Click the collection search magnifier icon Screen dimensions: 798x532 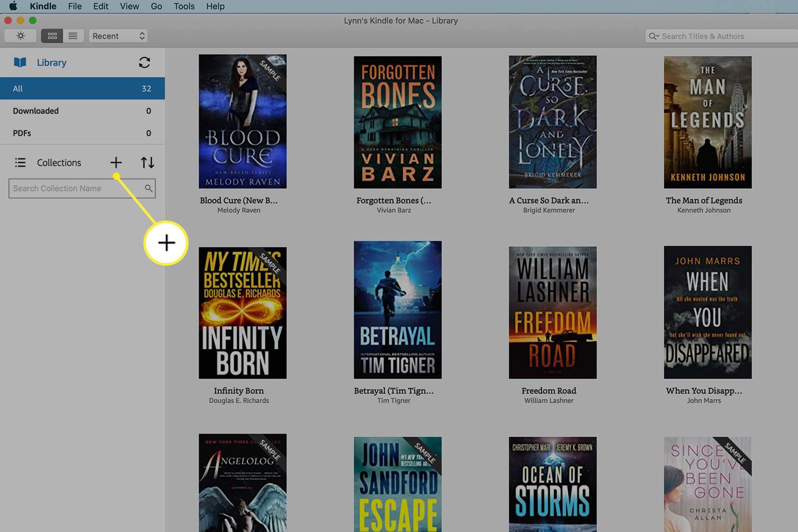pos(148,188)
